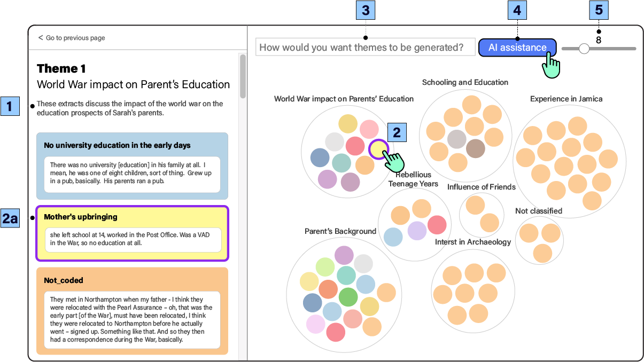Select the gold bubble in World War impact cluster
Image resolution: width=644 pixels, height=362 pixels.
348,124
